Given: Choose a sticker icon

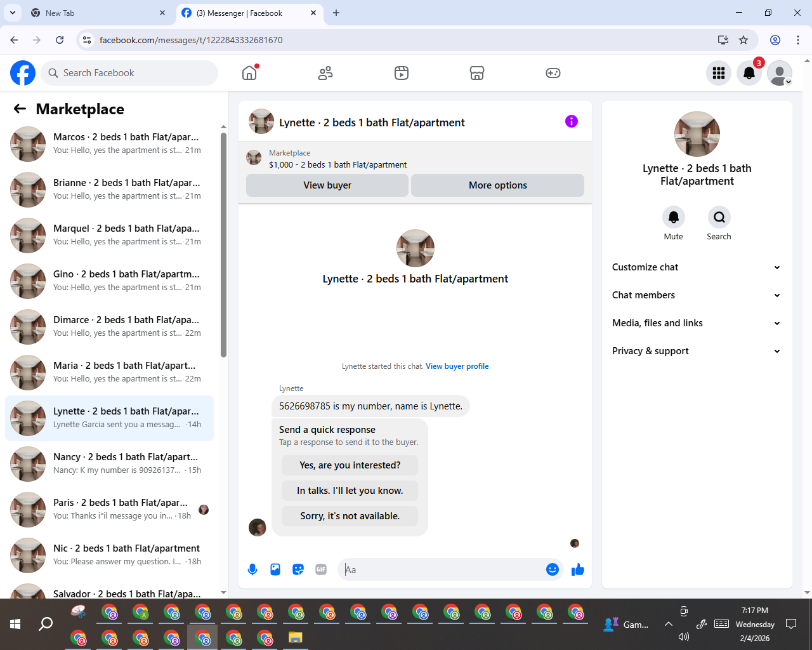Looking at the screenshot, I should 298,569.
